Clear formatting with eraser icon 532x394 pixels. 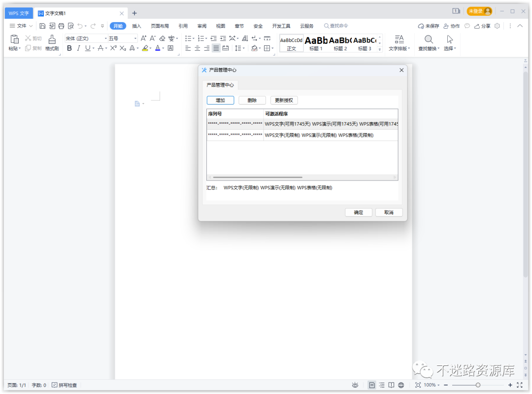(162, 38)
